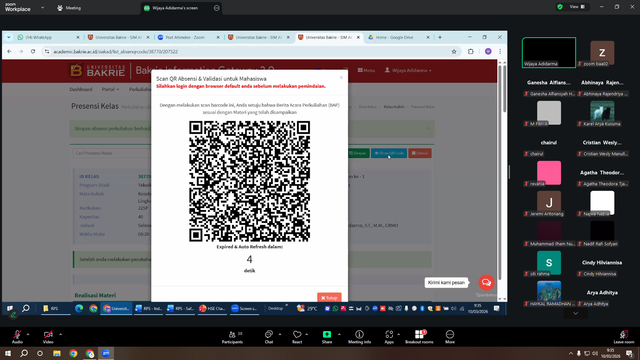Open the HSE Cha... taskbar item in shared screen
Screen dimensions: 640x360
(x=212, y=309)
